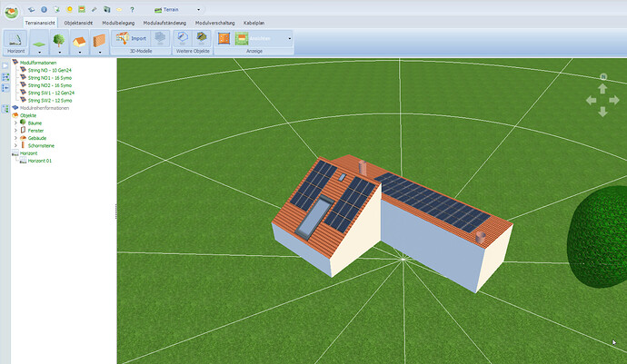This screenshot has width=627, height=364.
Task: Select 'String SW1 - 12 Gen24' entry
Action: point(51,93)
